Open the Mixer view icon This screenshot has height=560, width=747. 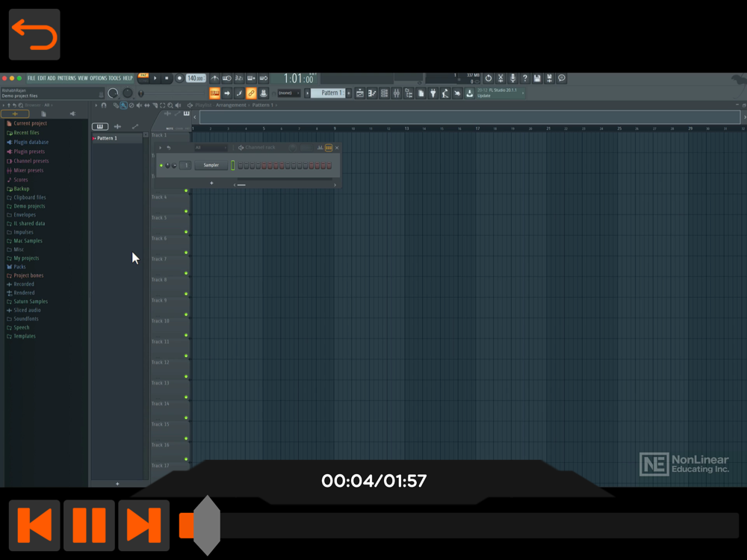[397, 93]
